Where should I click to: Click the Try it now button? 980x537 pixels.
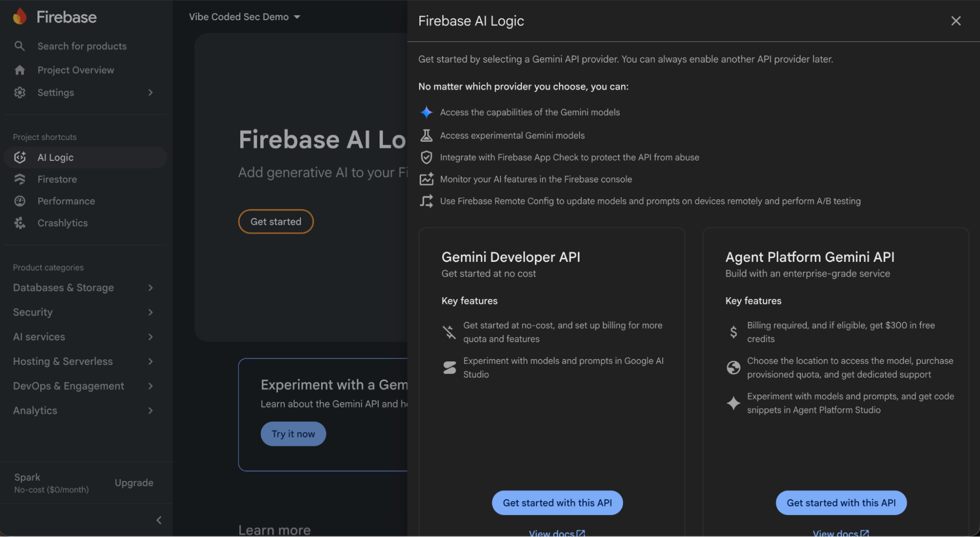(x=293, y=434)
